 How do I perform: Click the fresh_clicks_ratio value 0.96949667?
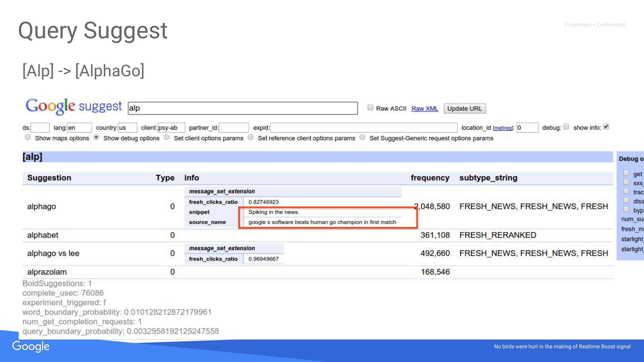pos(264,259)
